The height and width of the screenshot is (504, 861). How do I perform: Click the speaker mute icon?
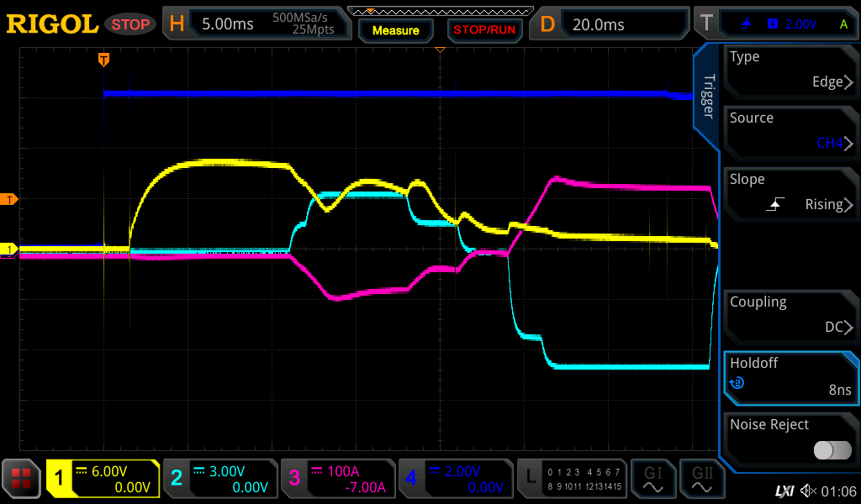tap(808, 491)
